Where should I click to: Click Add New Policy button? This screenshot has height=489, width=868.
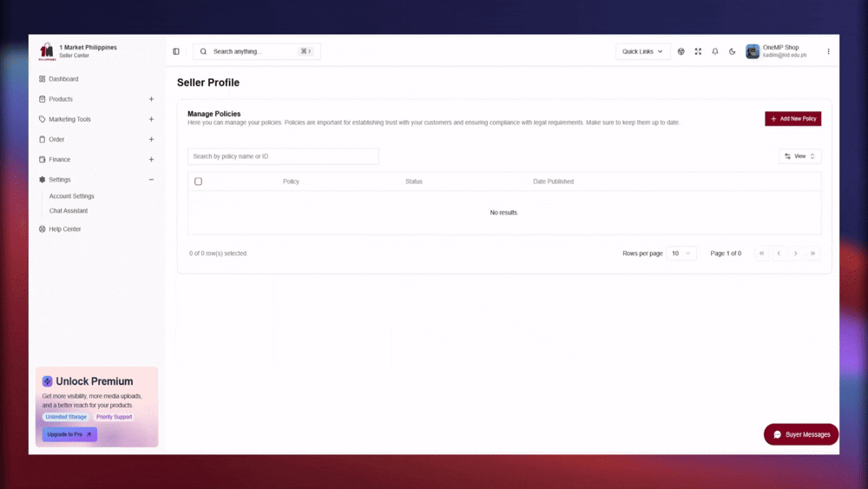(792, 118)
